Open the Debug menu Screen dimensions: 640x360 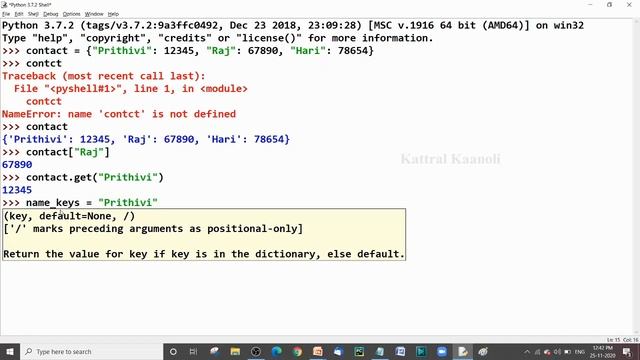51,14
